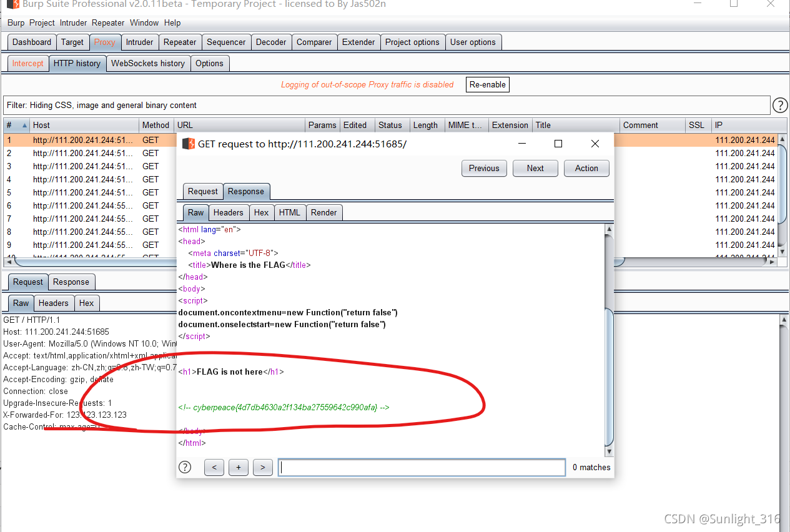Select the HTTP history sub-tab
790x532 pixels.
tap(77, 63)
